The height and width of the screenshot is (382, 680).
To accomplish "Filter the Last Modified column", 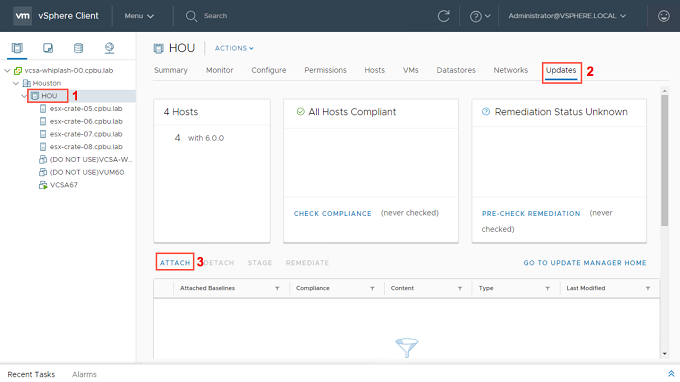I will tap(647, 288).
